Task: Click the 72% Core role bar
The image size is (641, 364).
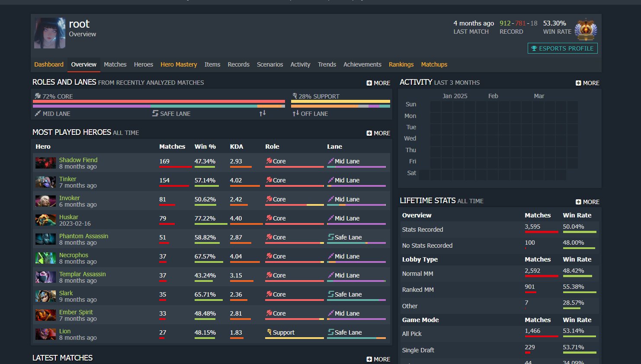Action: [159, 102]
